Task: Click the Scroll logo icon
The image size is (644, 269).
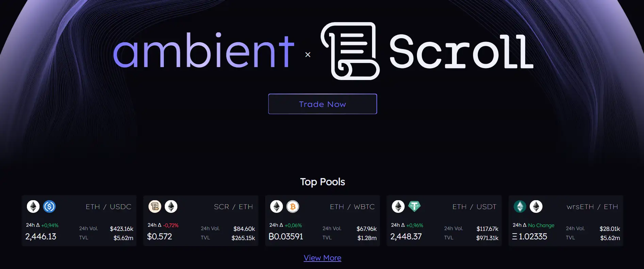Action: coord(350,51)
